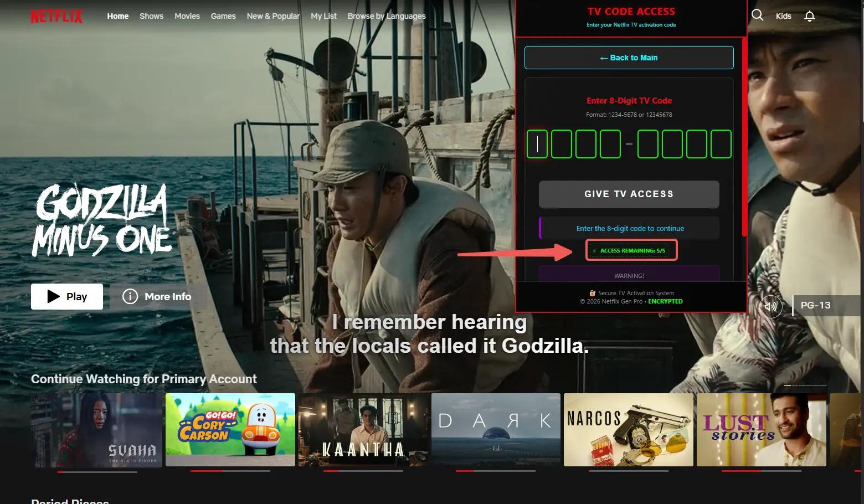The height and width of the screenshot is (504, 864).
Task: Open the Netflix search icon
Action: [757, 16]
